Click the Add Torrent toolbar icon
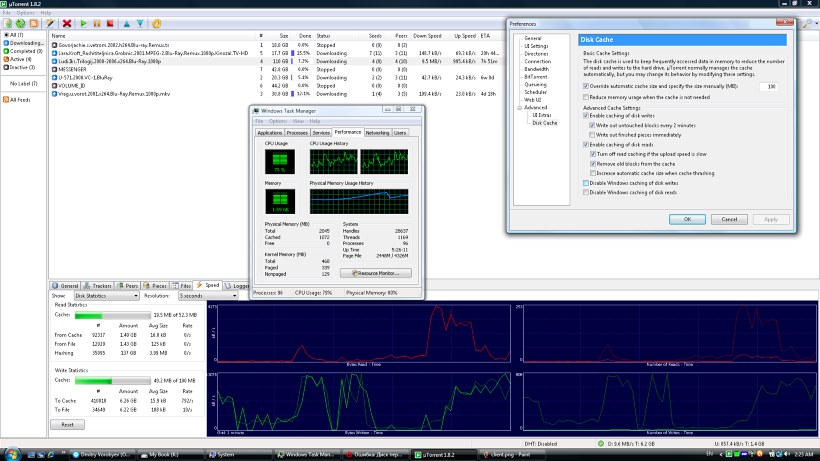This screenshot has height=461, width=820. (x=8, y=22)
